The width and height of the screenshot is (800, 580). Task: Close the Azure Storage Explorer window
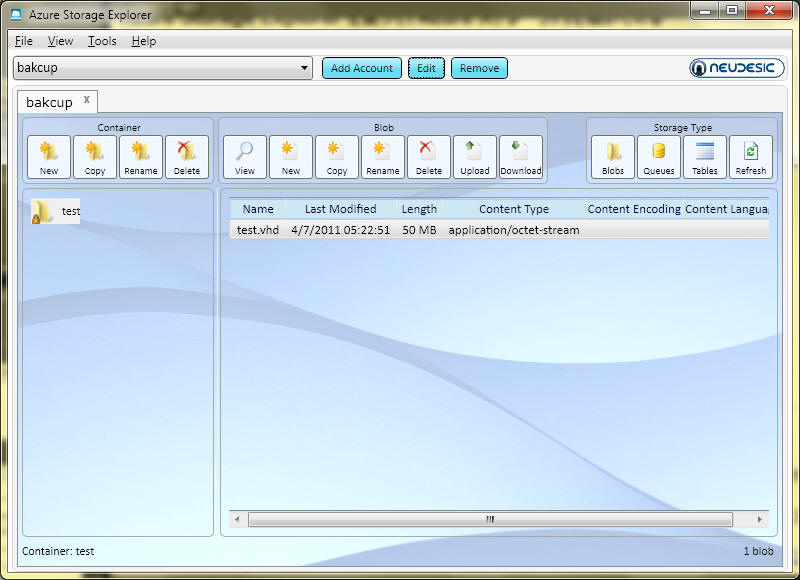click(x=769, y=11)
